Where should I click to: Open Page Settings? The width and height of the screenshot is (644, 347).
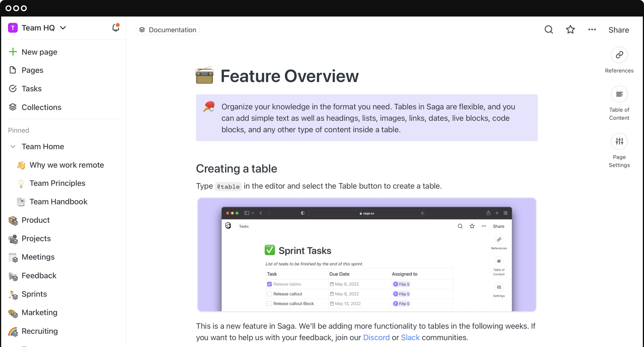pyautogui.click(x=619, y=141)
